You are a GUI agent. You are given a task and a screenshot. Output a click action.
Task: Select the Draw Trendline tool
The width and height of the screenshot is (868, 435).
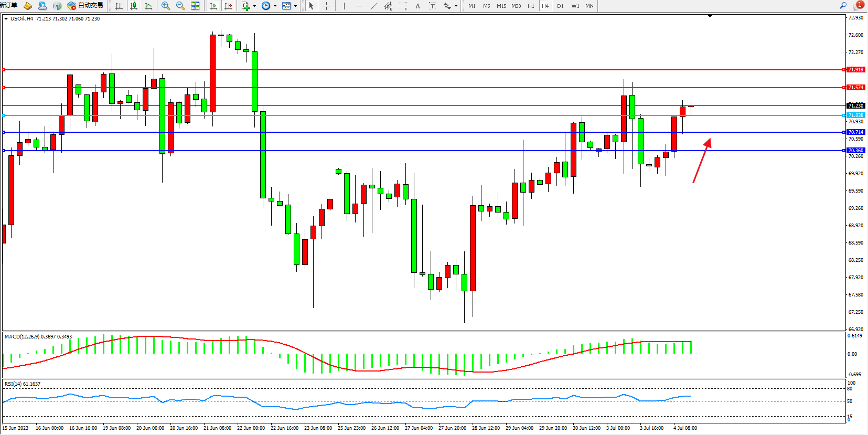(373, 6)
